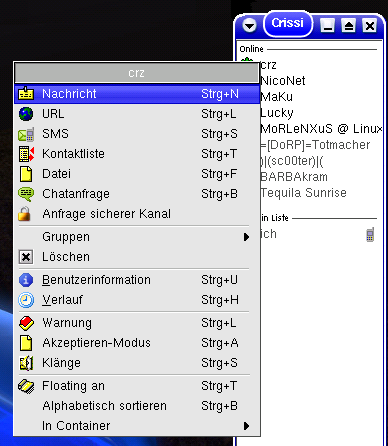Click the padlock icon for secure channel
This screenshot has width=388, height=446.
click(24, 214)
